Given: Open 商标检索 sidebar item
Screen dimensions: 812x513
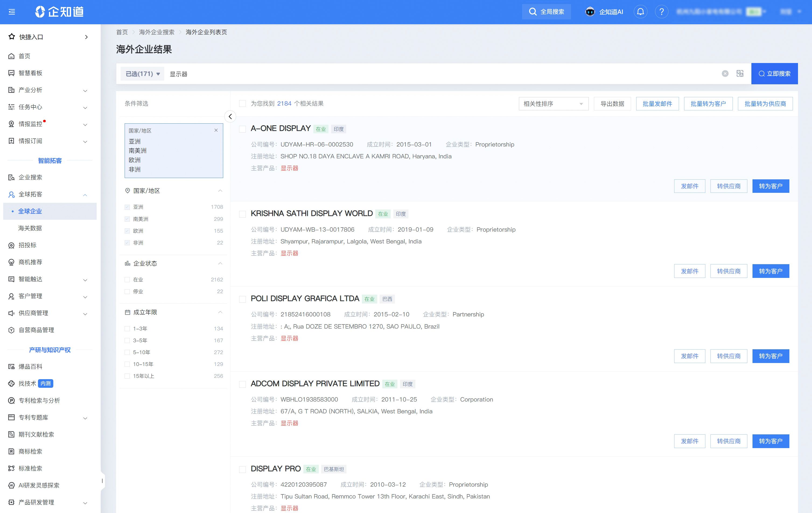Looking at the screenshot, I should [30, 451].
